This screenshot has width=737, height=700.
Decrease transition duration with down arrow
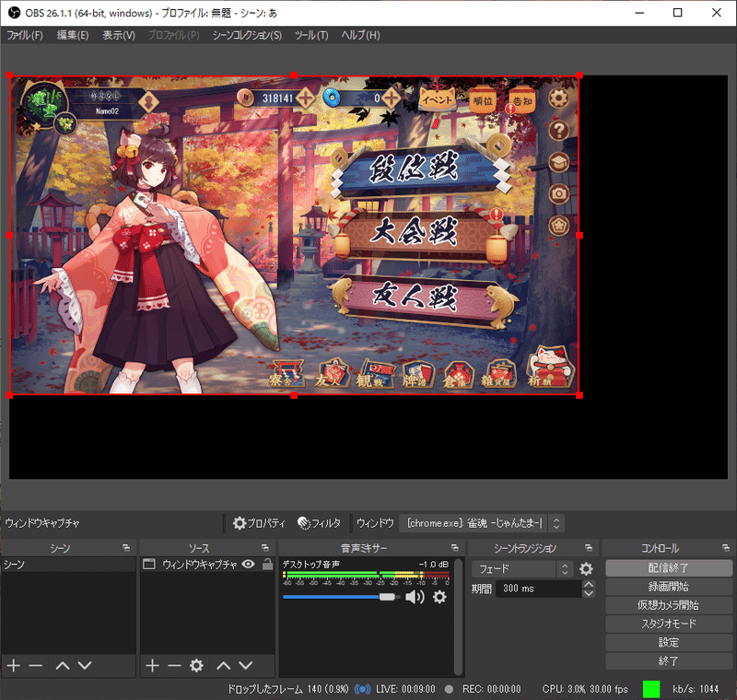pos(589,593)
